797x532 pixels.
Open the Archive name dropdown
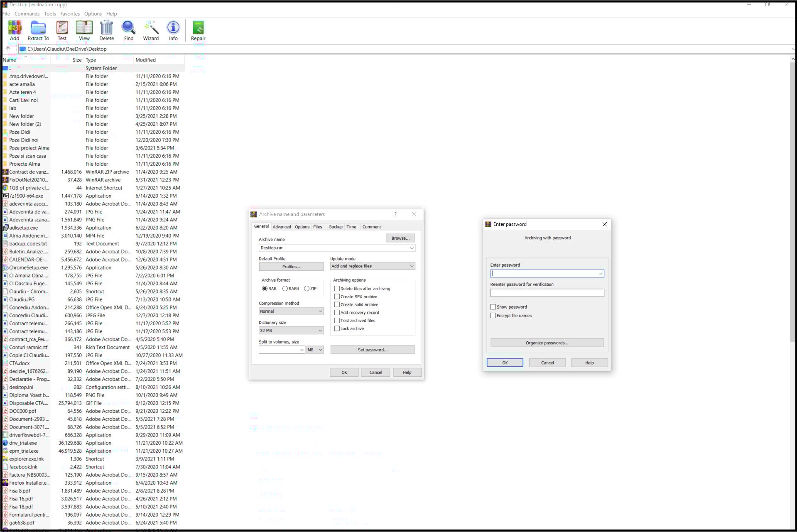412,248
